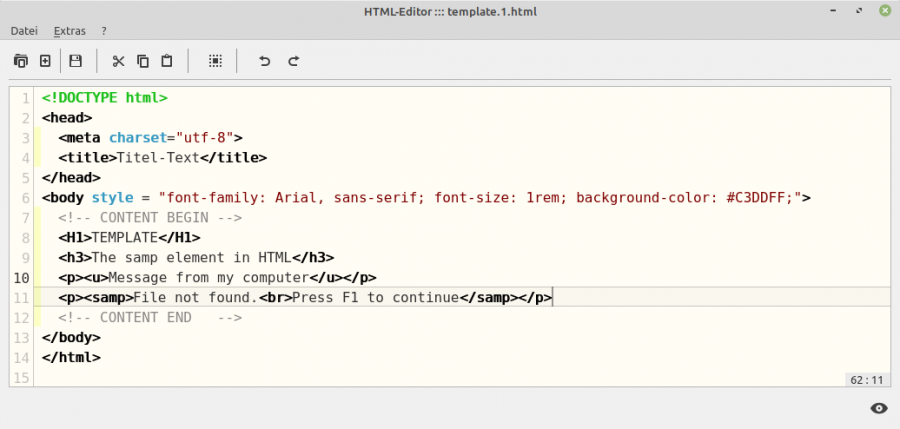Click the open file toolbar icon
Viewport: 900px width, 429px height.
(x=20, y=61)
